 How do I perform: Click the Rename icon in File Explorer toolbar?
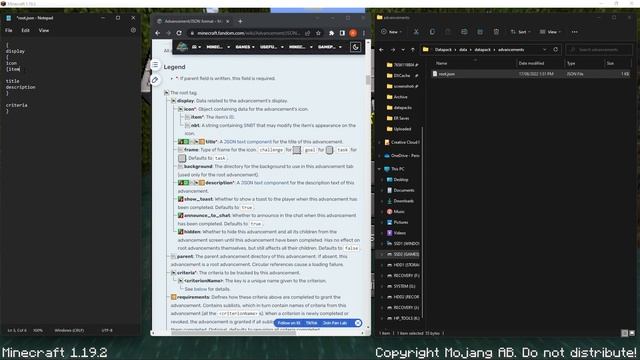pos(464,32)
